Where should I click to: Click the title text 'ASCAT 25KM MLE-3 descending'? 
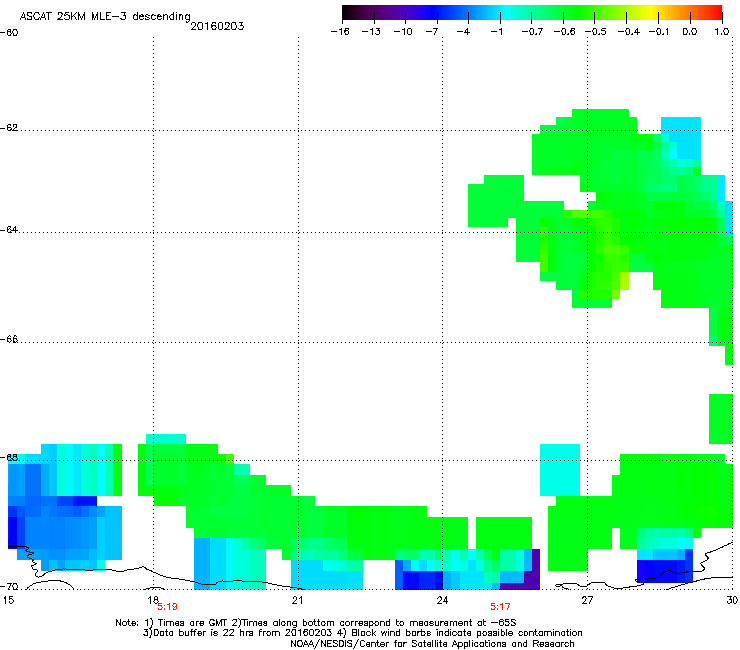click(x=105, y=16)
